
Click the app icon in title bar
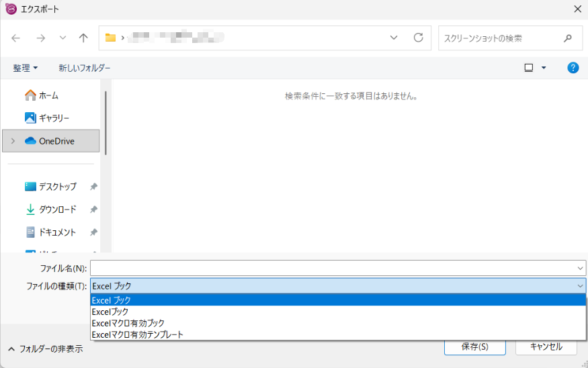tap(11, 9)
